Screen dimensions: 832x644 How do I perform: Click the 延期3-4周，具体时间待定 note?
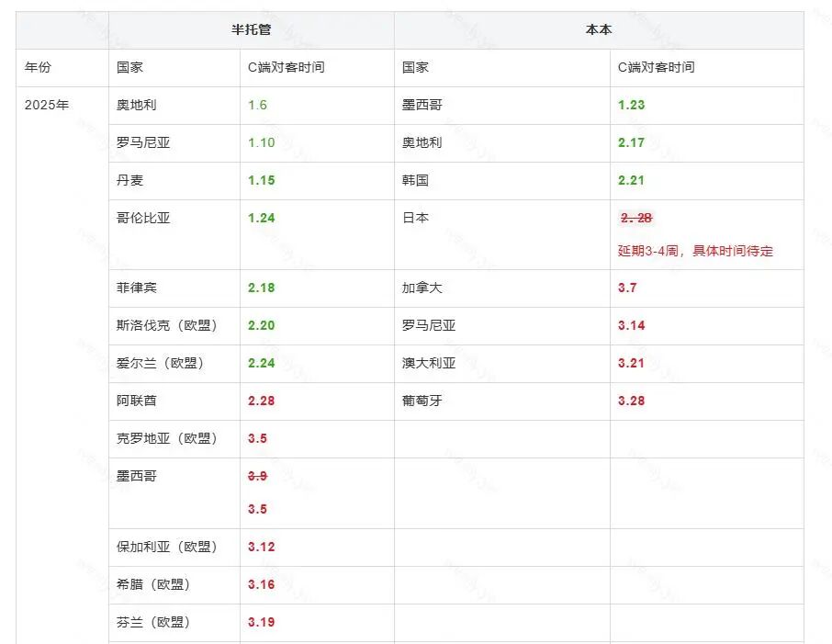click(695, 250)
